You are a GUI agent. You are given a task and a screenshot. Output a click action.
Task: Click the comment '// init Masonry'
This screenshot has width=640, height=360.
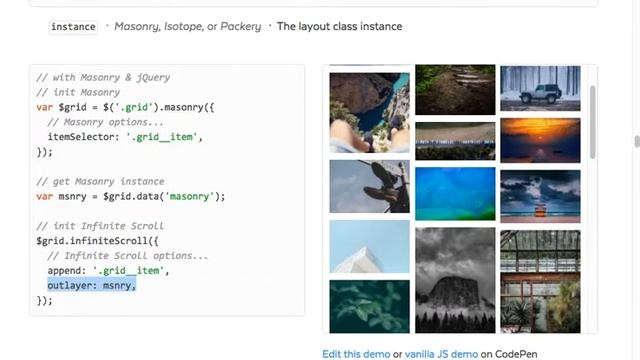(x=78, y=92)
